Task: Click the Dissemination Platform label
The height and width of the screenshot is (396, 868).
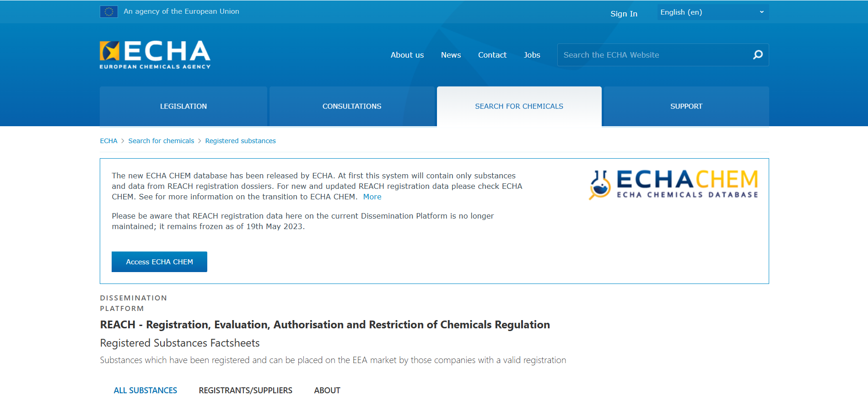Action: coord(134,303)
